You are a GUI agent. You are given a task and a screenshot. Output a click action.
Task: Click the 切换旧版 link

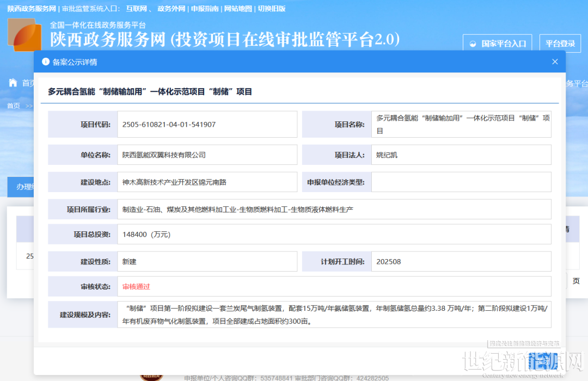pos(272,9)
